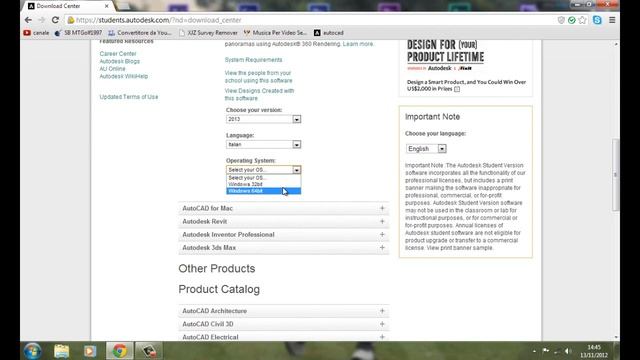
Task: Open the canale YouTube bookmark
Action: point(36,33)
